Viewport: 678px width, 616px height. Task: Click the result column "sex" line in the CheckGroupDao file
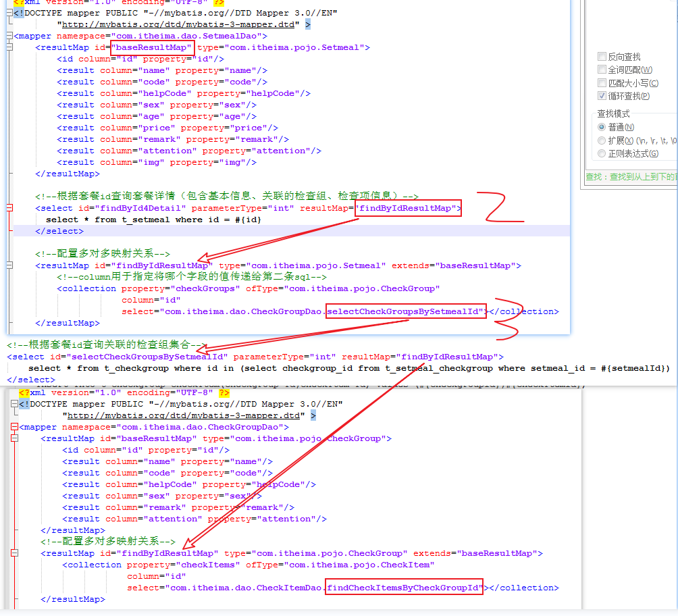click(x=162, y=496)
